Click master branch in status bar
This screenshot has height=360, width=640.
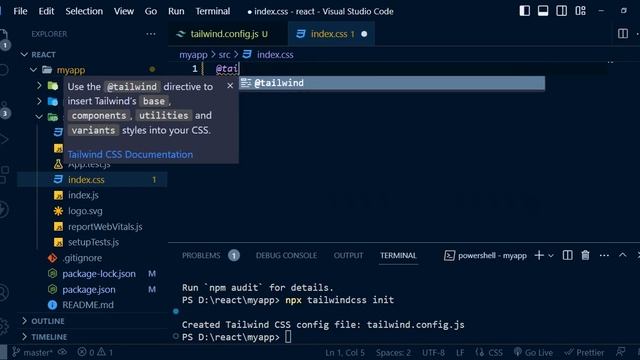pos(33,352)
